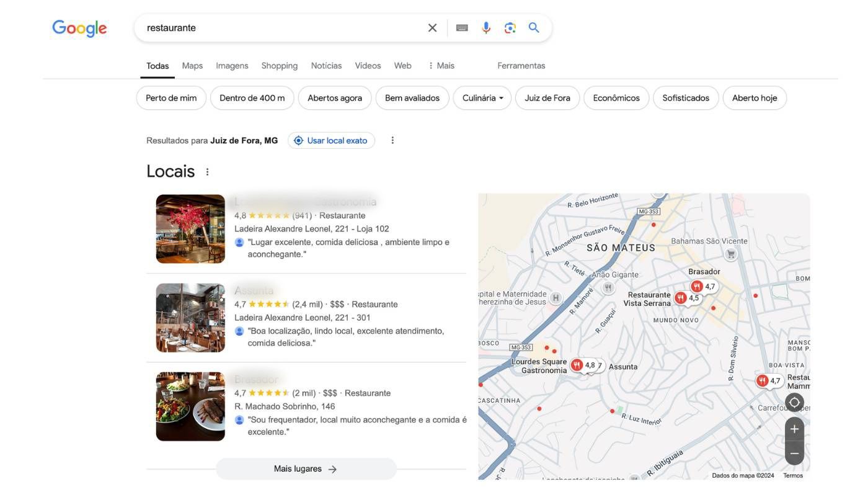Image resolution: width=868 pixels, height=489 pixels.
Task: Open the Termos link on the map
Action: 793,475
